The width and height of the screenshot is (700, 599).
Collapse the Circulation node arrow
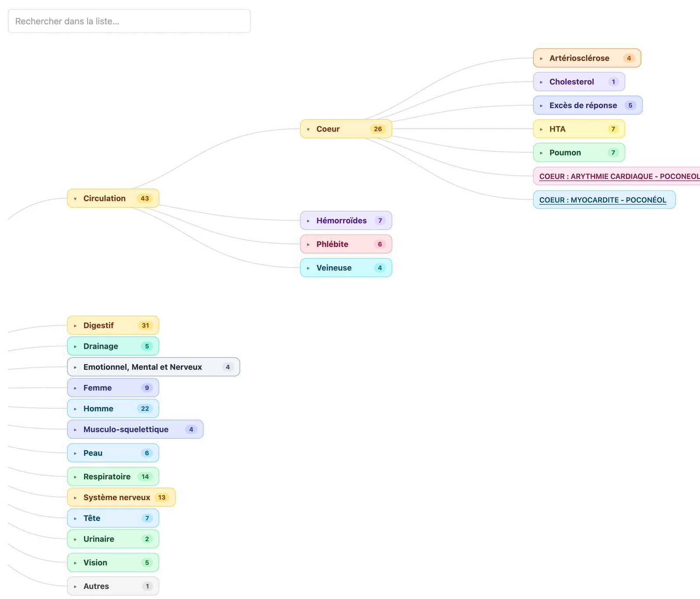click(x=75, y=199)
